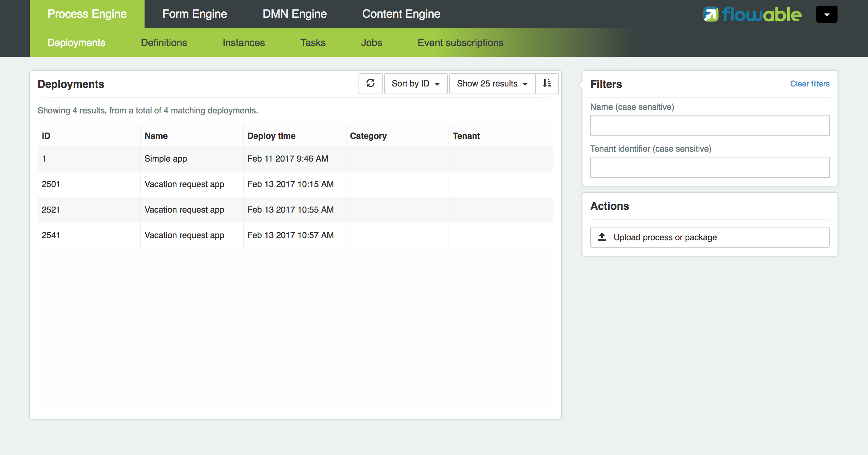Focus the Tenant identifier input field
Screen dimensions: 868x455
tap(710, 167)
